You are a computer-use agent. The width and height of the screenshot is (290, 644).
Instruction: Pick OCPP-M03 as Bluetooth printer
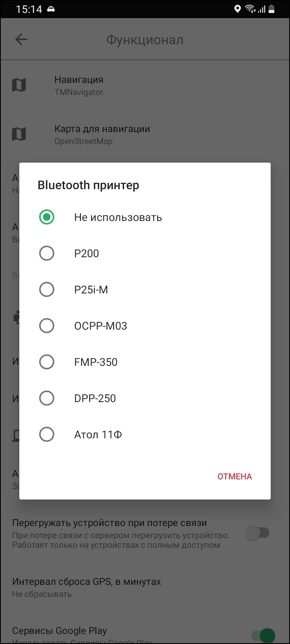(47, 326)
